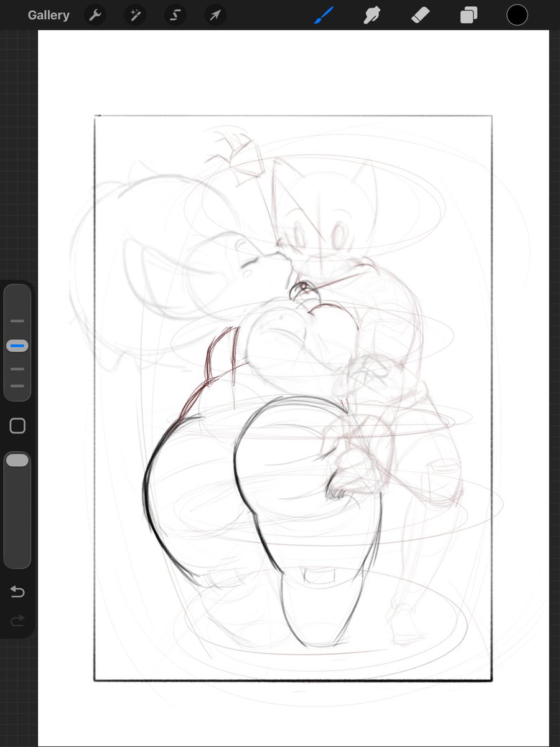The width and height of the screenshot is (560, 747).
Task: Select the Smudge tool
Action: click(x=372, y=15)
